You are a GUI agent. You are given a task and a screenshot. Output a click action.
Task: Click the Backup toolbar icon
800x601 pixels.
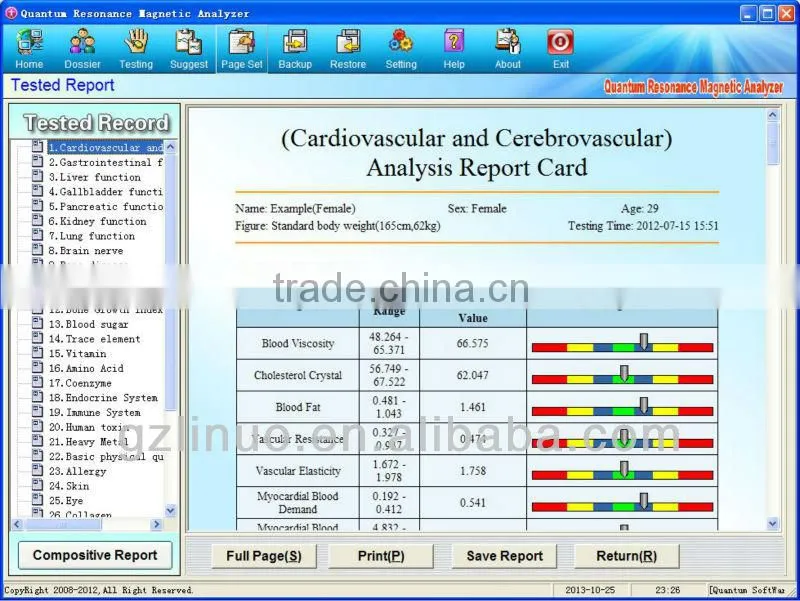(295, 49)
